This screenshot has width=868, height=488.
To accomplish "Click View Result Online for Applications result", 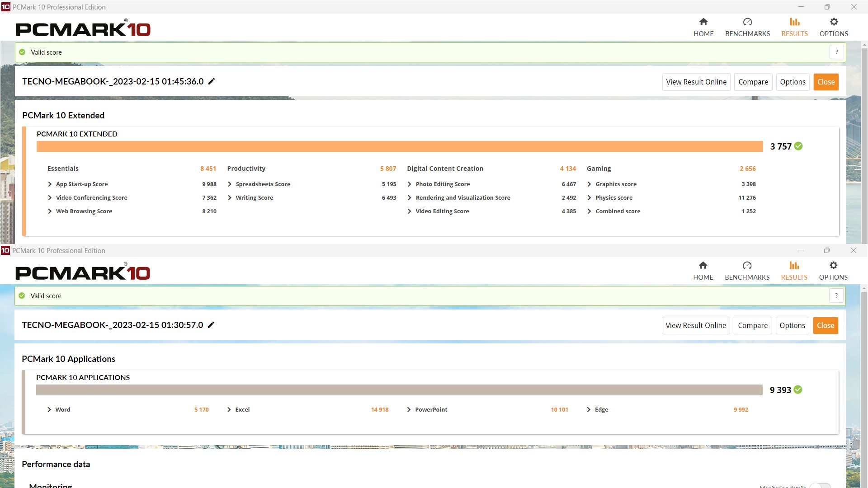I will [x=696, y=325].
